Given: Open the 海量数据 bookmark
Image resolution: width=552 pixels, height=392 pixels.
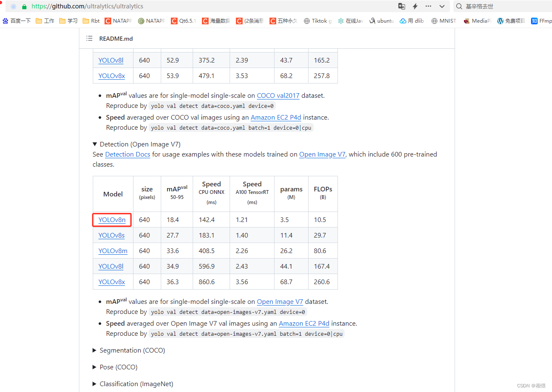Looking at the screenshot, I should pos(216,21).
